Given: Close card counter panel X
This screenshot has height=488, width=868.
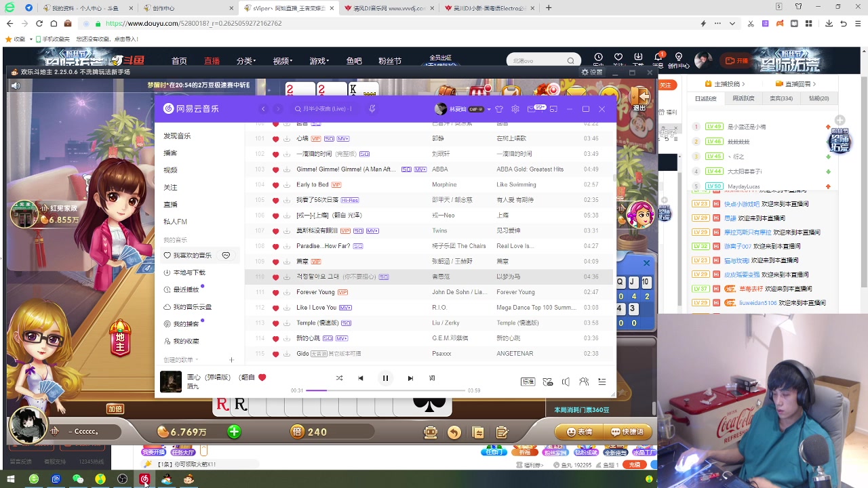Looking at the screenshot, I should click(646, 263).
